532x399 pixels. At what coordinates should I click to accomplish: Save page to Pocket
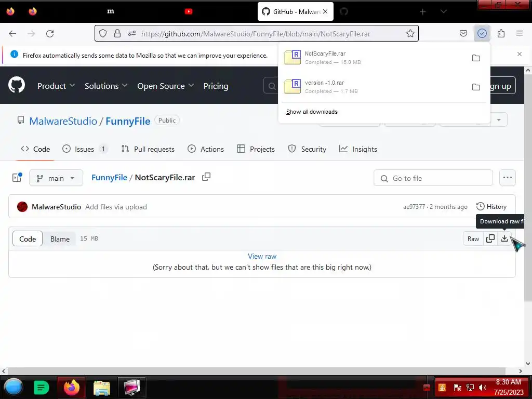463,33
